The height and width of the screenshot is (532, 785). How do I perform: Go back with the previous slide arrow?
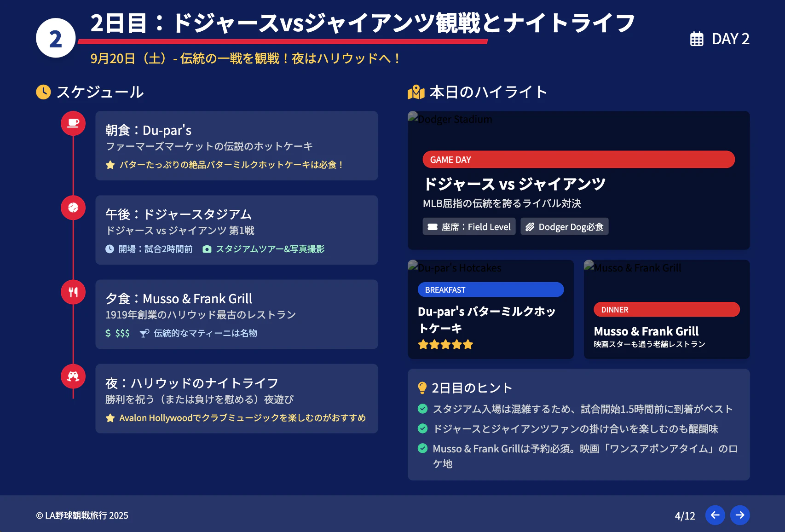(x=715, y=515)
